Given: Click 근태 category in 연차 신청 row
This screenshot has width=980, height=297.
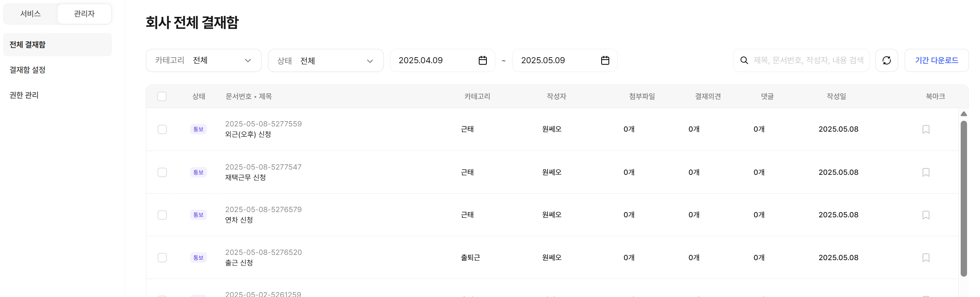Looking at the screenshot, I should pyautogui.click(x=467, y=215).
